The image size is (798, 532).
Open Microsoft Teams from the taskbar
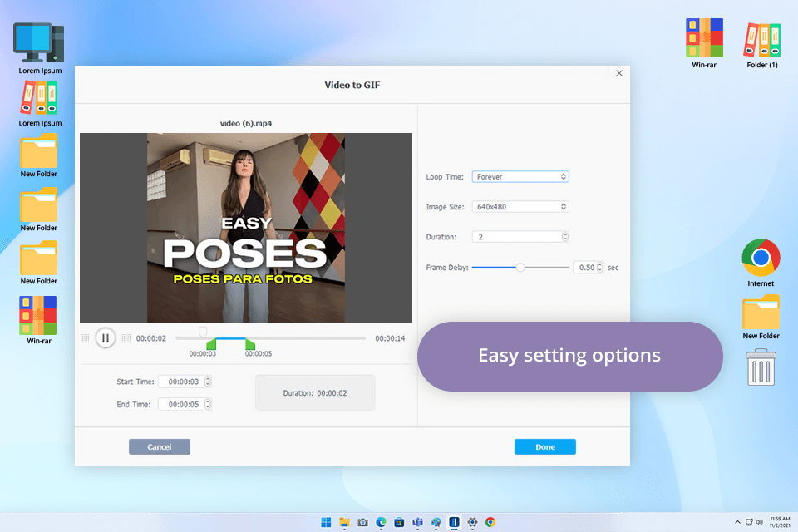418,522
